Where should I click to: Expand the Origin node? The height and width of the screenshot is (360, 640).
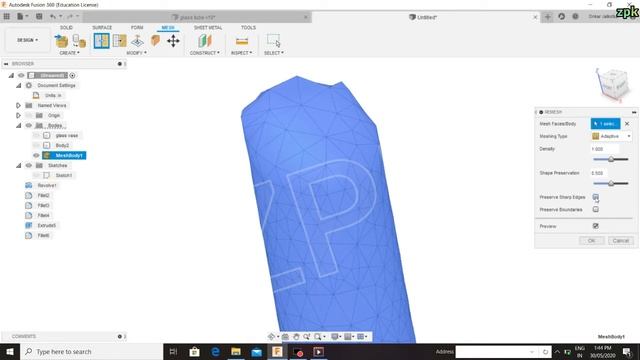tap(18, 116)
